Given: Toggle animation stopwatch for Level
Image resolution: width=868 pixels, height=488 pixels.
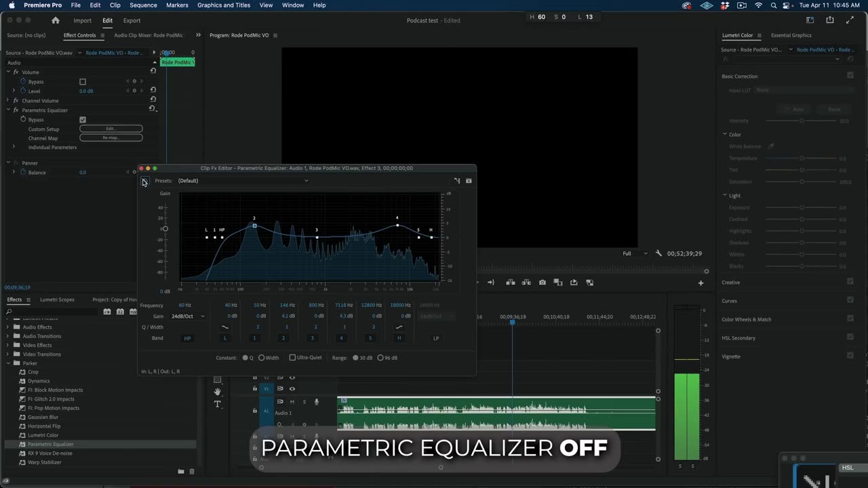Looking at the screenshot, I should (x=23, y=91).
